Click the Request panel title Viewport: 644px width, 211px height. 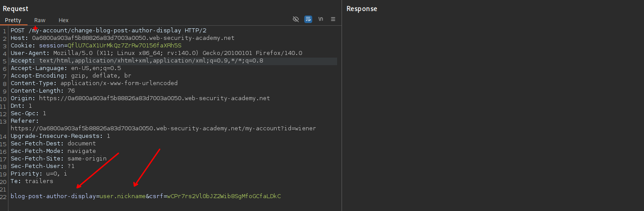[x=16, y=9]
